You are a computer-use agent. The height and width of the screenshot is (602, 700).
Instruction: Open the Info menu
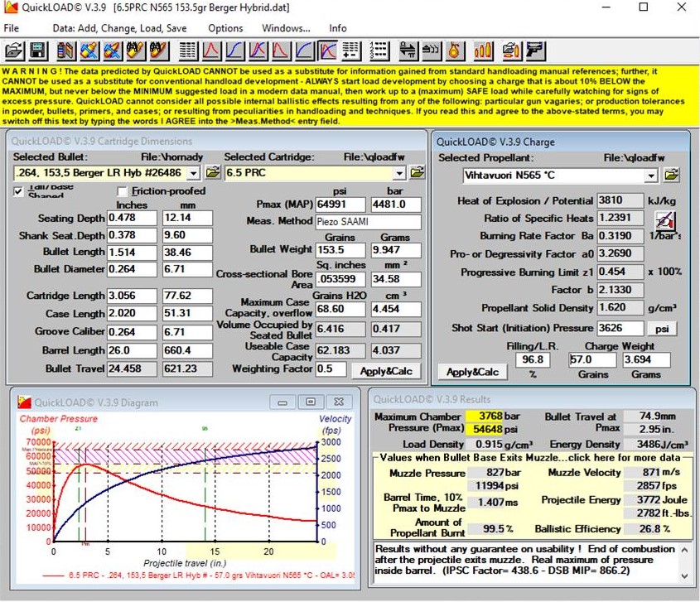[337, 28]
